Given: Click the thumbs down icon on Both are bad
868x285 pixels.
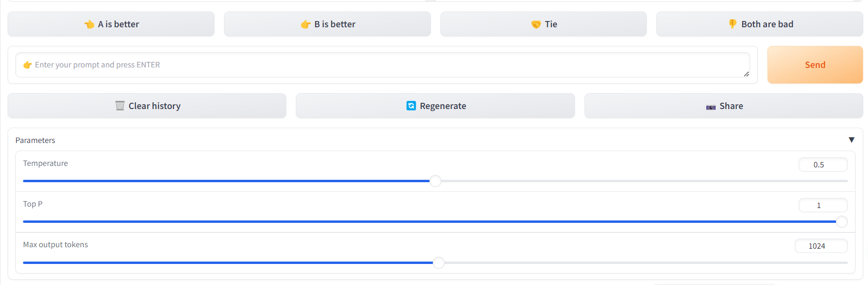Looking at the screenshot, I should click(733, 24).
